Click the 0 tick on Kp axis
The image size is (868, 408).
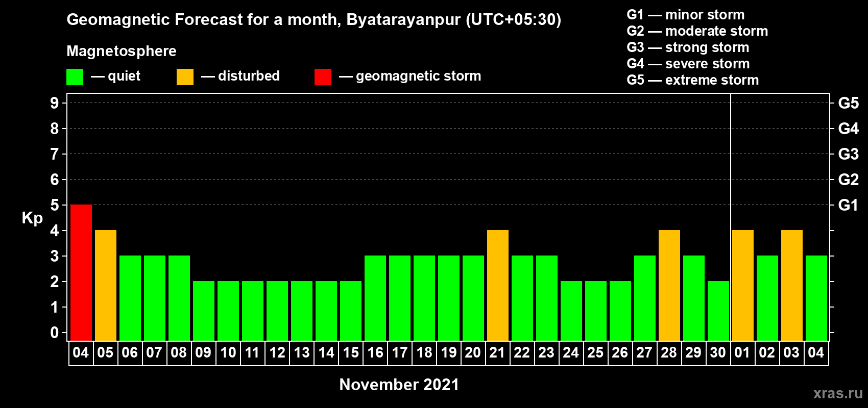coord(55,333)
